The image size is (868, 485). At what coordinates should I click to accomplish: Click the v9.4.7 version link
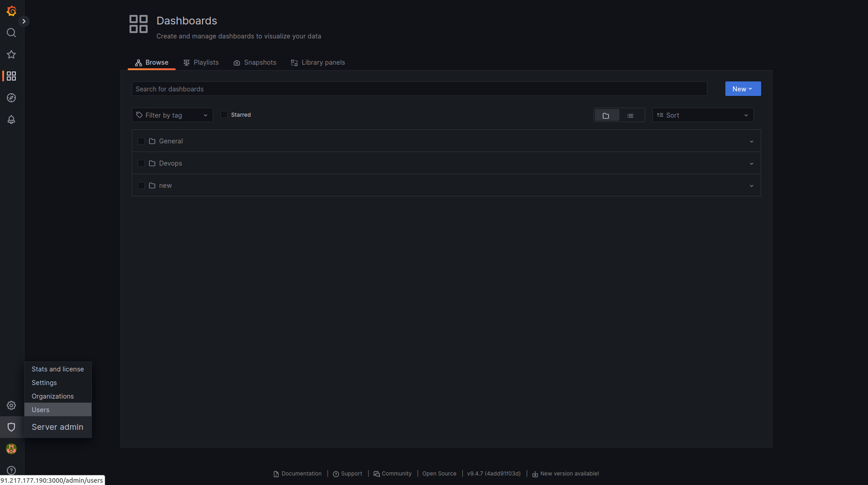(494, 474)
